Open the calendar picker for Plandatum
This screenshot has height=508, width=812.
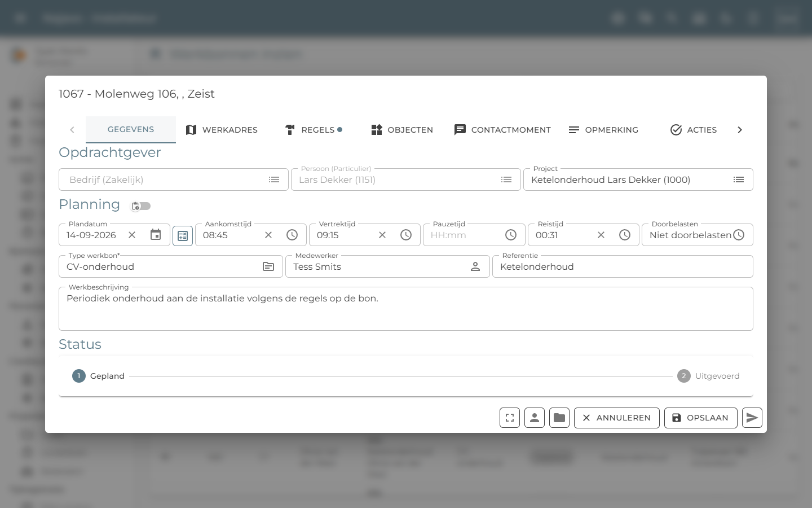[x=156, y=235]
